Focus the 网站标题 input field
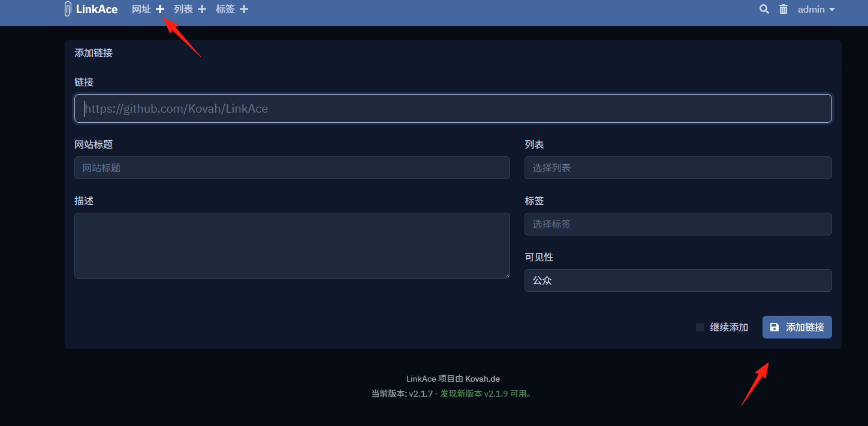 292,168
